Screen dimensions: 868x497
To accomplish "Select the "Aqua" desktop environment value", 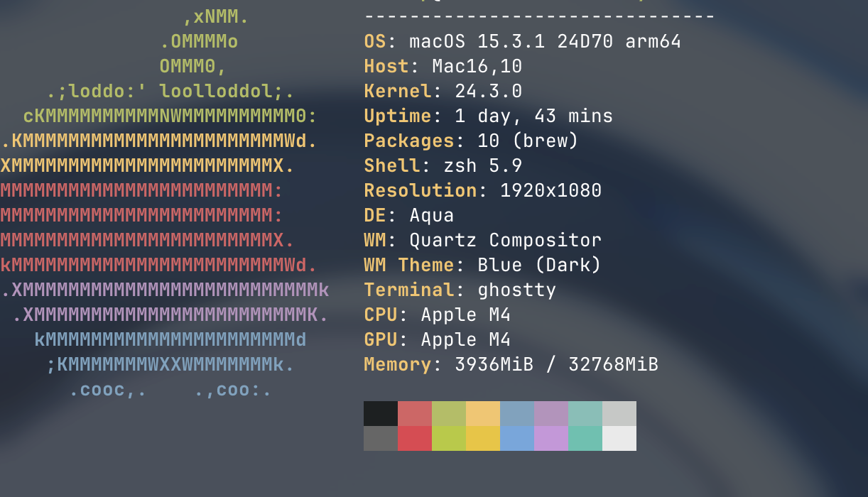I will point(432,215).
